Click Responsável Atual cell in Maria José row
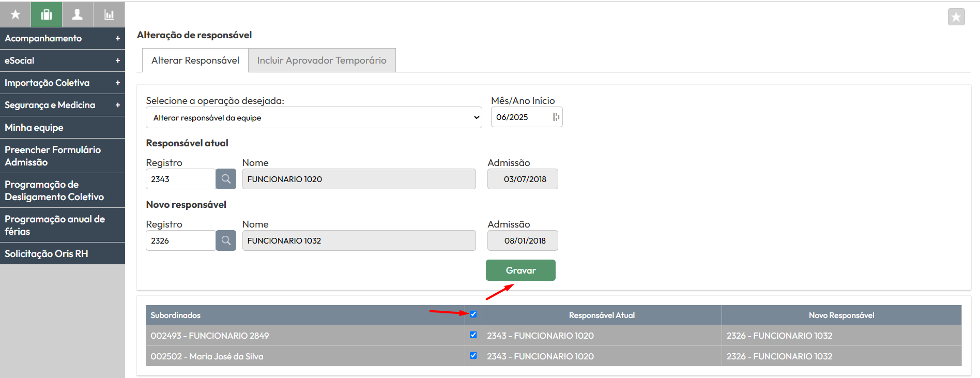 [x=602, y=356]
